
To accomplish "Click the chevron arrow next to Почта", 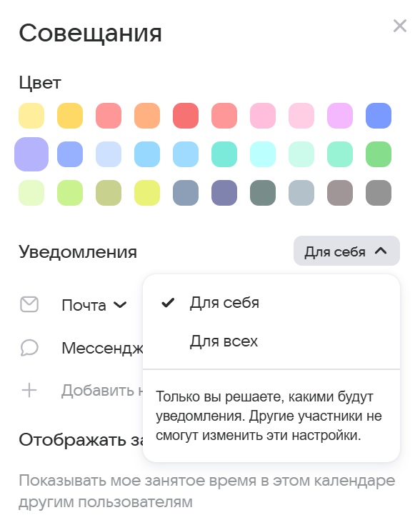I will [120, 305].
